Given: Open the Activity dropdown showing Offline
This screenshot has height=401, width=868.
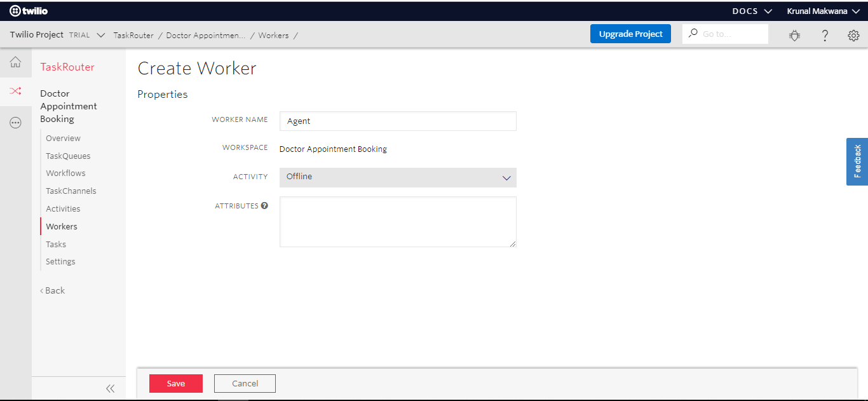Looking at the screenshot, I should coord(398,177).
